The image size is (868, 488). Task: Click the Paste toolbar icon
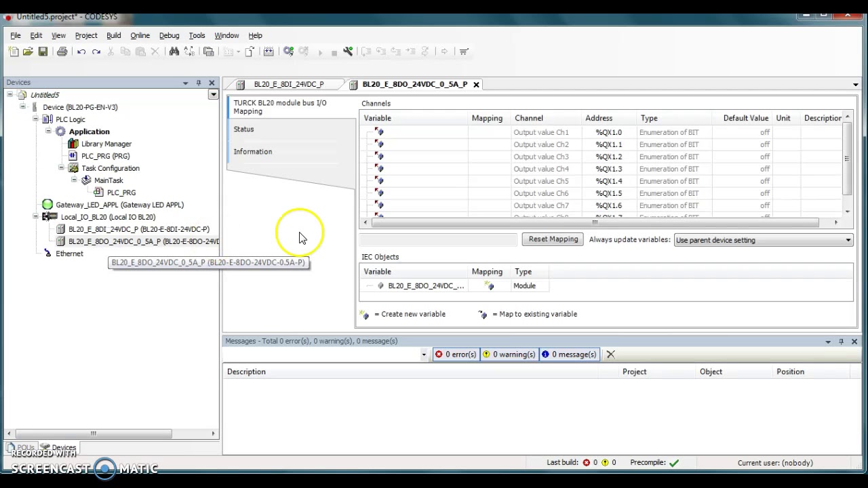[x=140, y=52]
